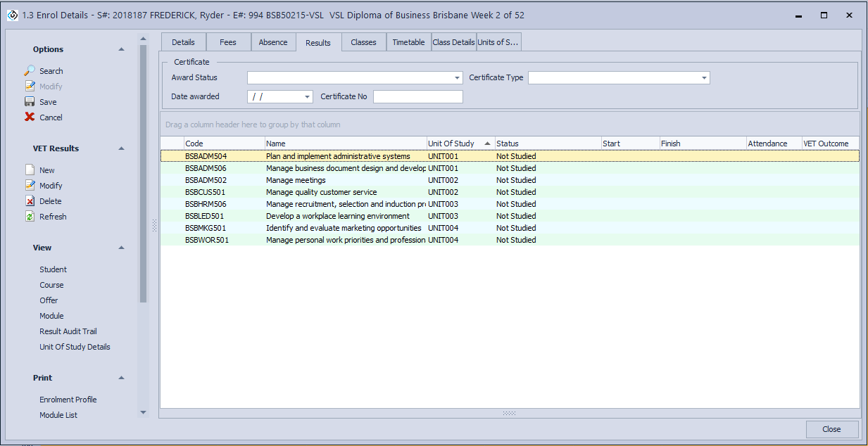Collapse the View panel section
868x446 pixels.
(121, 248)
